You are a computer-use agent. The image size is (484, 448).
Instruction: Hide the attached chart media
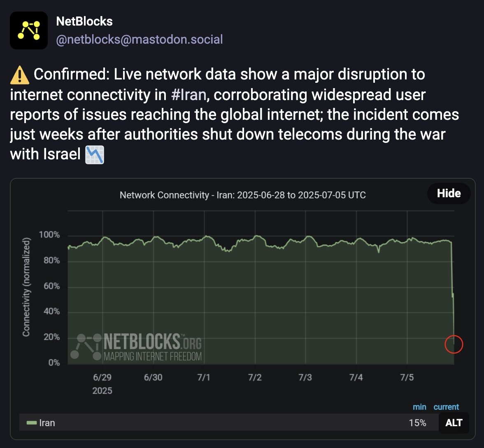point(449,194)
